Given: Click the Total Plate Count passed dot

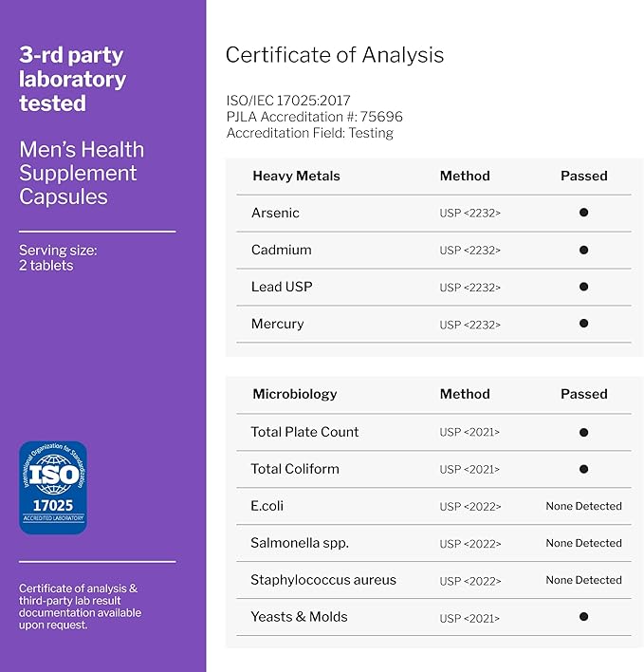Looking at the screenshot, I should [x=583, y=432].
